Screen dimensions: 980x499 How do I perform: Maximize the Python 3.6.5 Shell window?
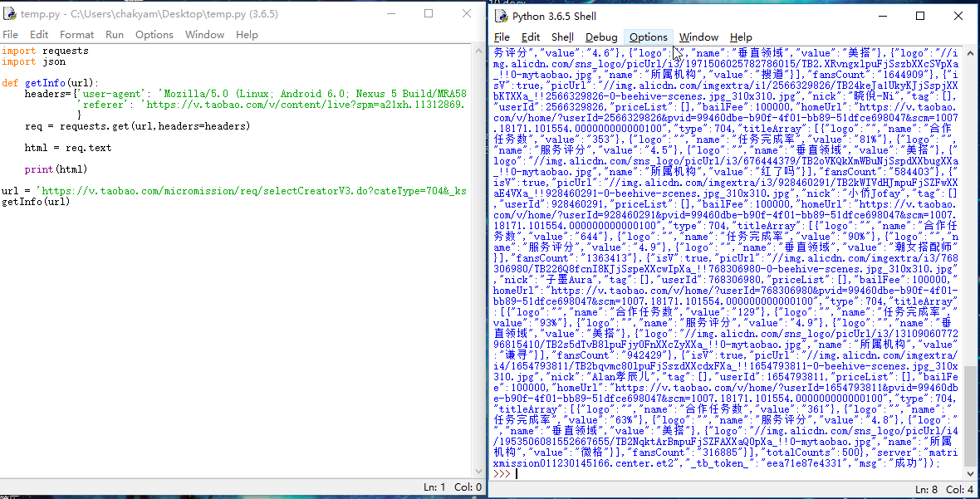[920, 16]
